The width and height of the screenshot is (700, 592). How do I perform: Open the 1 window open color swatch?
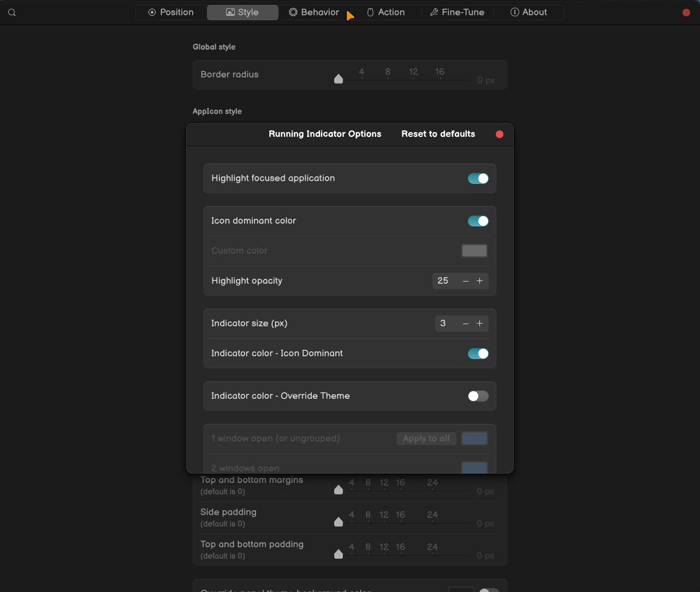click(x=474, y=439)
